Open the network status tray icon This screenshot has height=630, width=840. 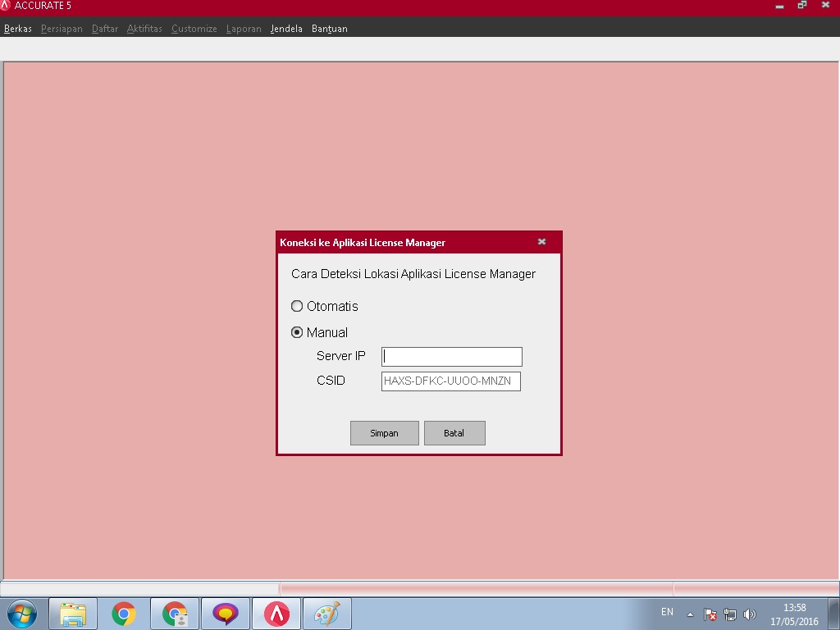point(730,614)
